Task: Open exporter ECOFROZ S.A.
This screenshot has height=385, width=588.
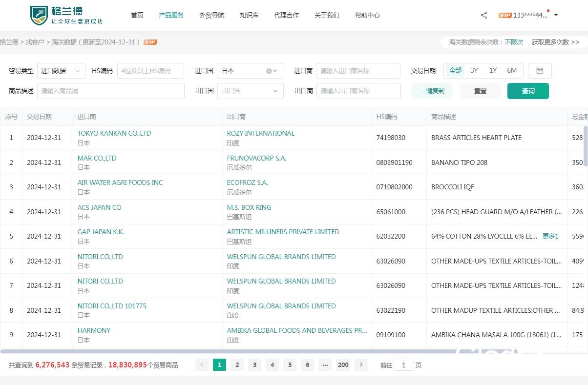Action: [248, 182]
